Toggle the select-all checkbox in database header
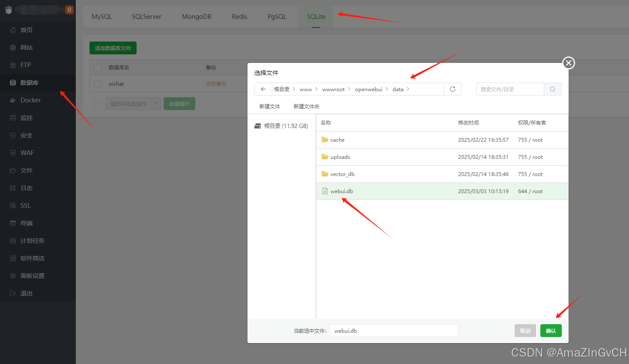 (x=98, y=68)
